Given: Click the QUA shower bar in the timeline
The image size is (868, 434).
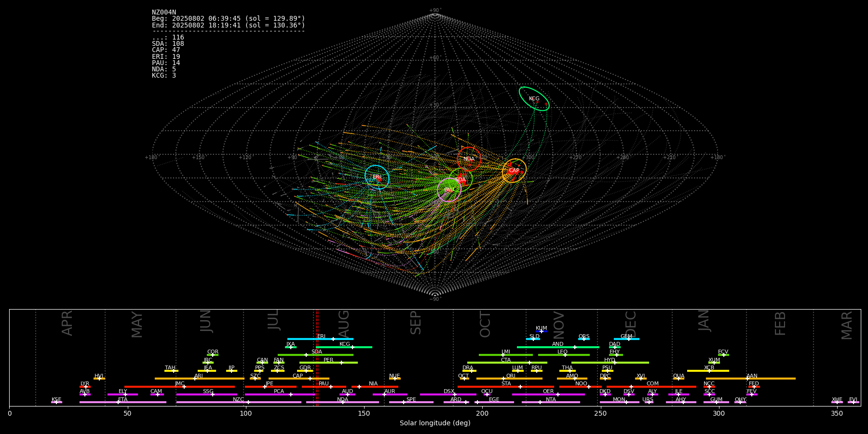Looking at the screenshot, I should 678,379.
